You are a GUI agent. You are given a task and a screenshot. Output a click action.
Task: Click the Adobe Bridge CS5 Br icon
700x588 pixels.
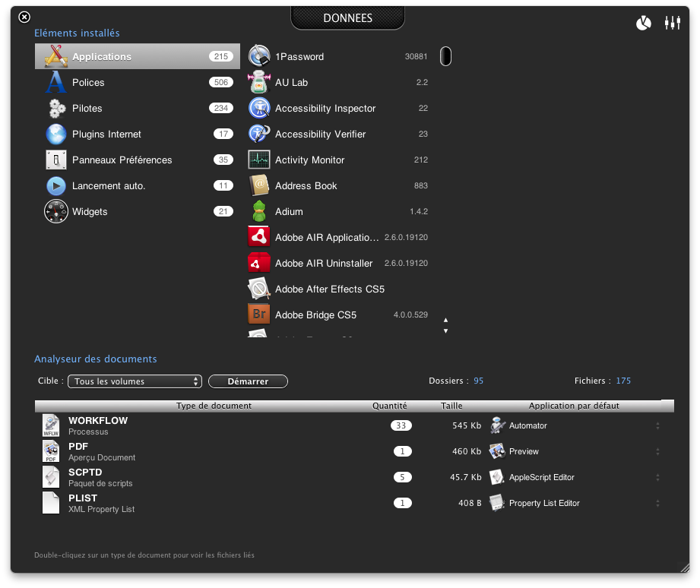tap(259, 314)
